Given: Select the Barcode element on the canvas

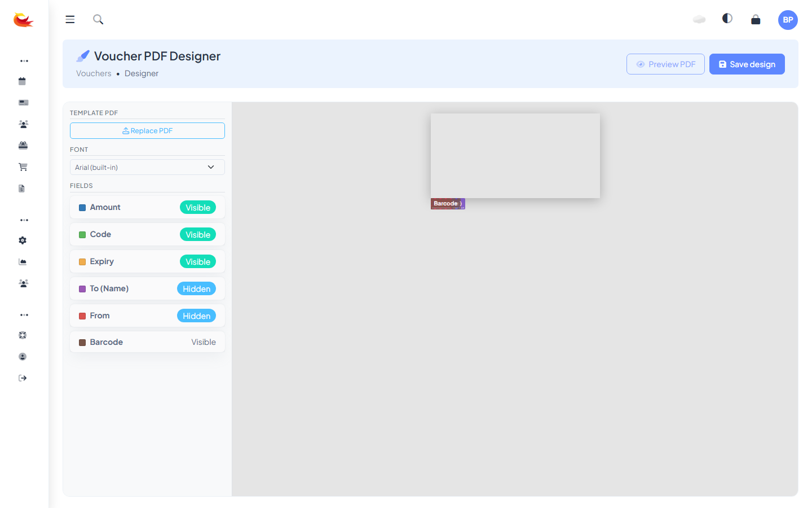Looking at the screenshot, I should [x=445, y=204].
